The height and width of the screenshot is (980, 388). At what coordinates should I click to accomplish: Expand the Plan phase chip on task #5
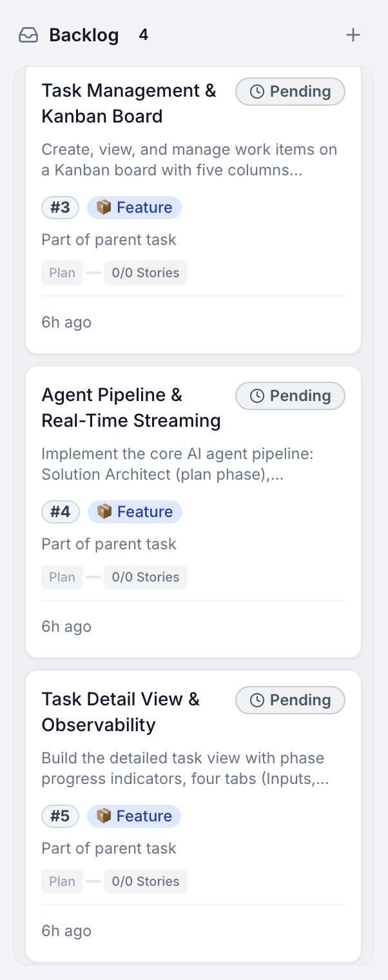pos(62,881)
